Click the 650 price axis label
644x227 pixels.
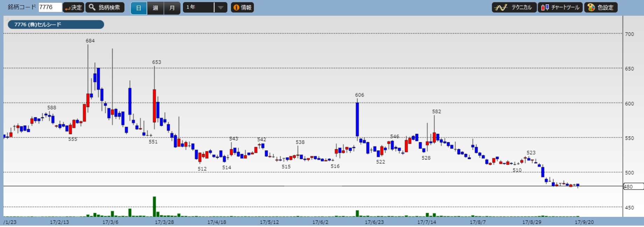(x=629, y=69)
